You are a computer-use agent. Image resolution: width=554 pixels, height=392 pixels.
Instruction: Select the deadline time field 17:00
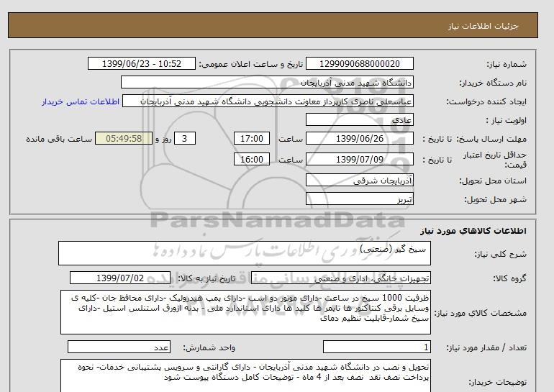tap(252, 138)
